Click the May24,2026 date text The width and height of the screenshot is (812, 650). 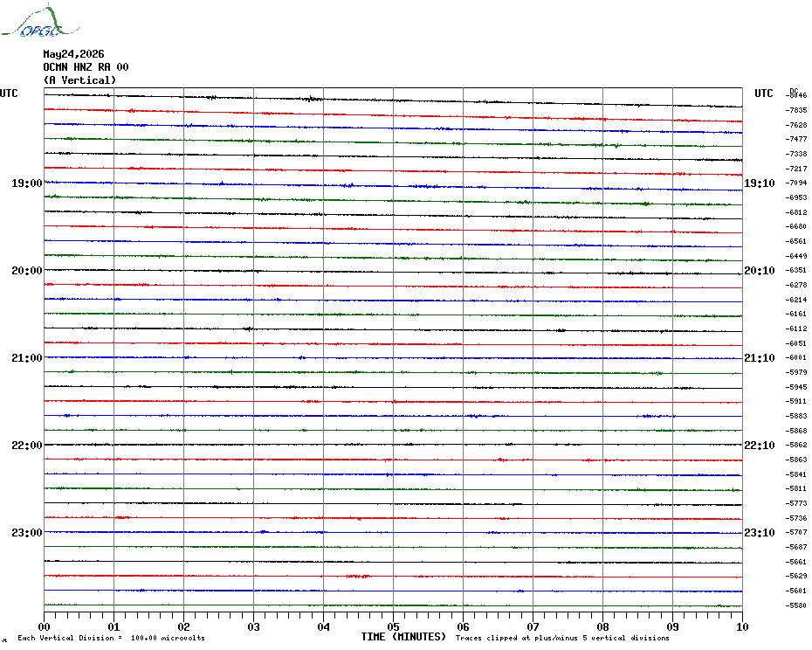[73, 54]
